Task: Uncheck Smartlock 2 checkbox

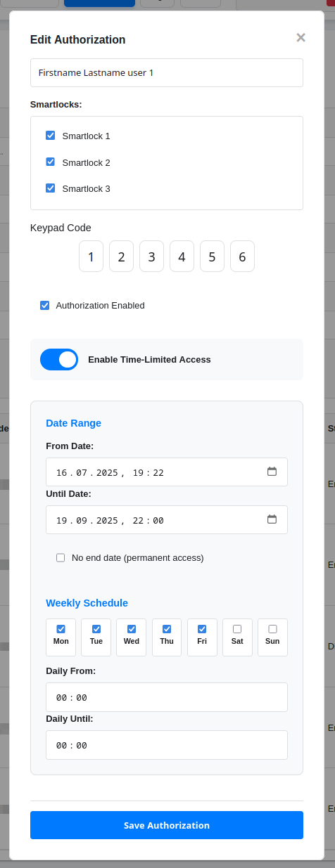Action: point(50,162)
